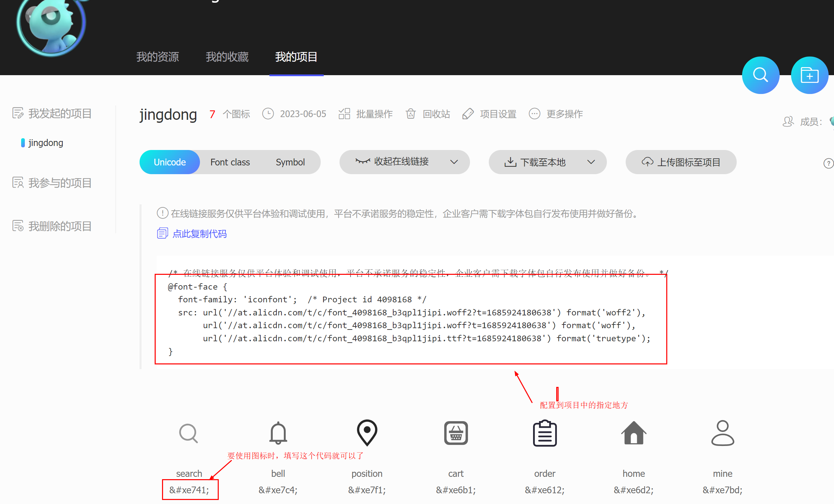Image resolution: width=834 pixels, height=504 pixels.
Task: Expand the 收起在线链接 dropdown
Action: point(455,161)
